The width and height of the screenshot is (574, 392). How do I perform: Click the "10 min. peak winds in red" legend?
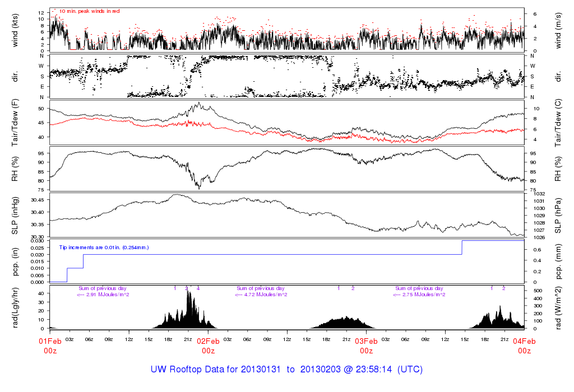pos(89,11)
